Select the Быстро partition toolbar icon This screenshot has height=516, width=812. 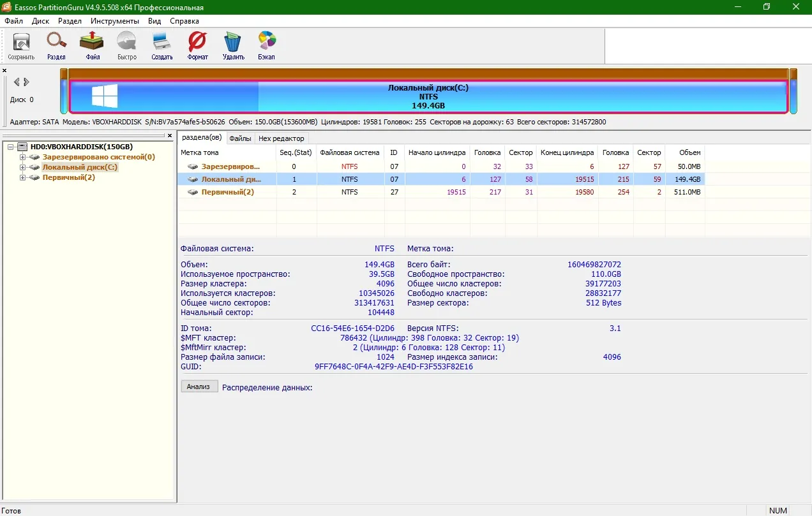click(x=127, y=46)
